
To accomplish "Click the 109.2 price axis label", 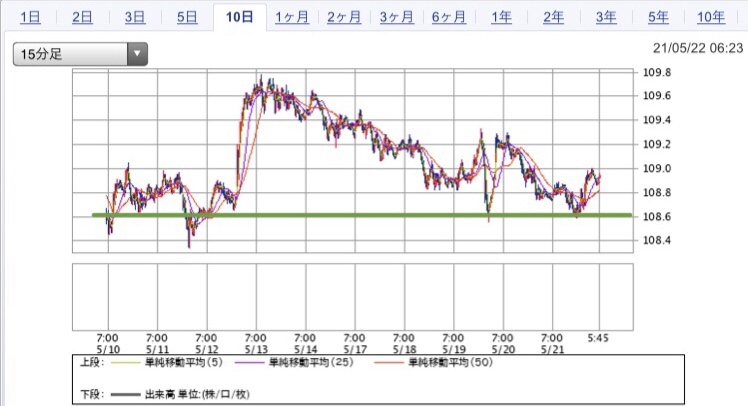I will (x=657, y=144).
